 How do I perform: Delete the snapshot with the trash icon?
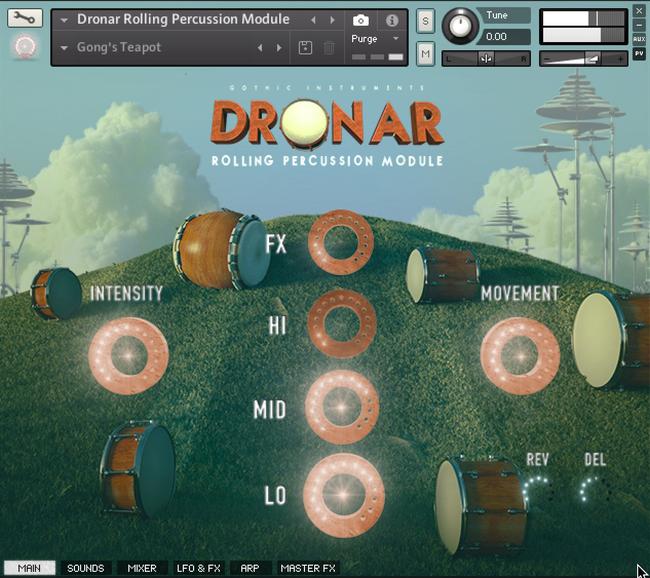pos(329,48)
